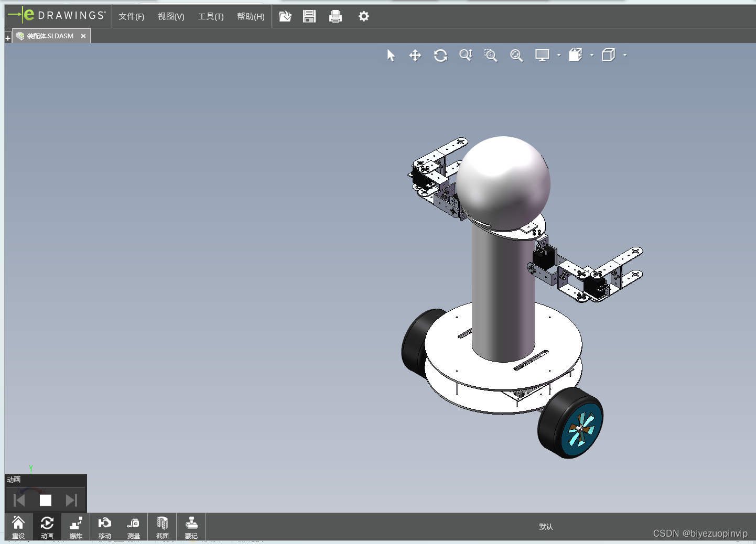
Task: Activate the rotate view tool
Action: coord(440,55)
